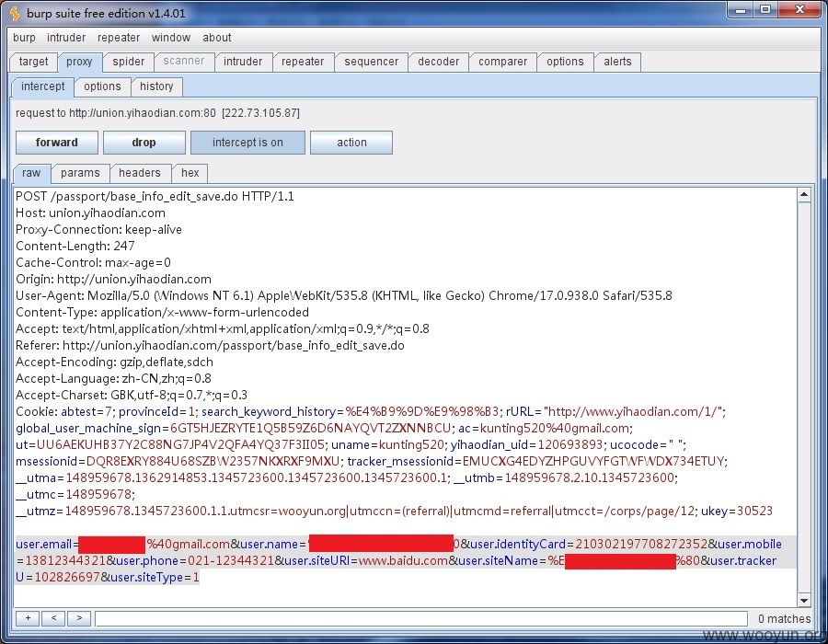The image size is (828, 644).
Task: Click the 'POST /passport/base_info_edit_save.do HTTP/1.1' line
Action: coord(155,196)
